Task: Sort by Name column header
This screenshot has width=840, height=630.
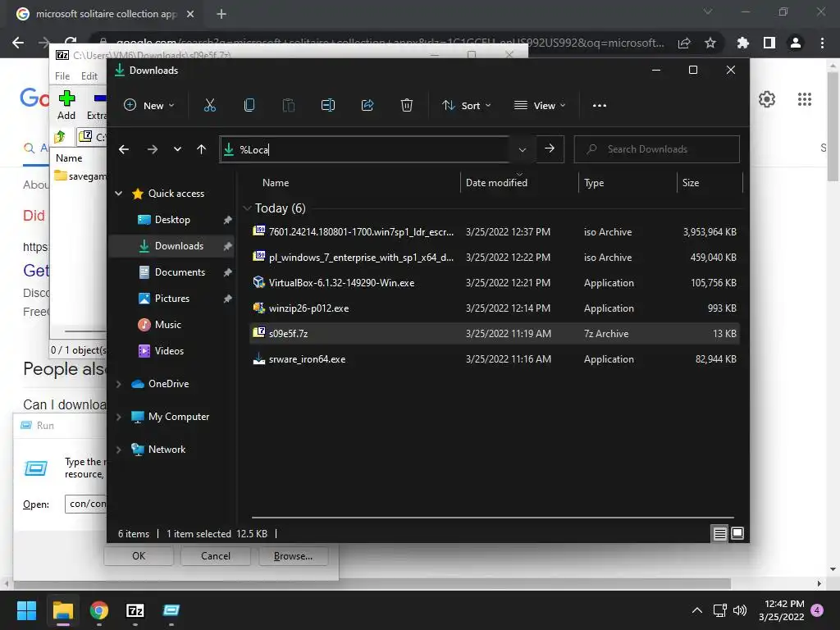Action: [x=276, y=183]
